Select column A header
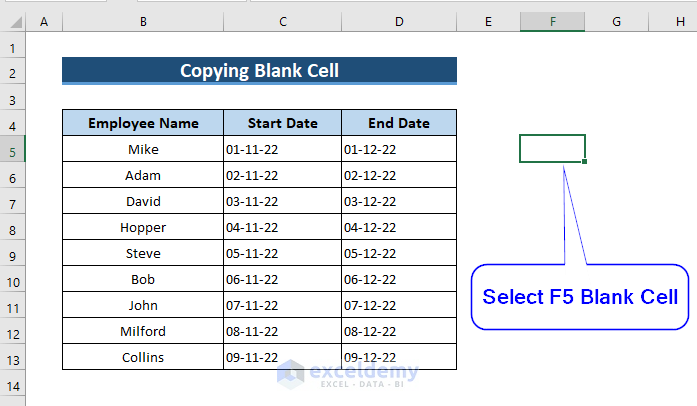The image size is (697, 406). (x=44, y=21)
